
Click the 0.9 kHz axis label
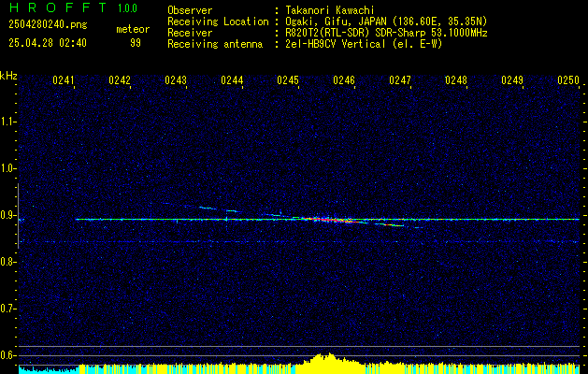(x=7, y=215)
